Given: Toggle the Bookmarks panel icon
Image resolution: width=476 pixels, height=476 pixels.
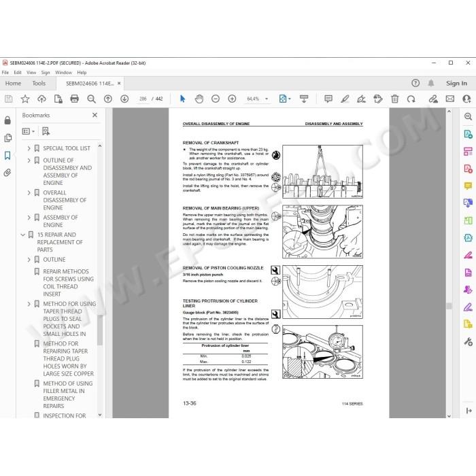Looking at the screenshot, I should 7,156.
